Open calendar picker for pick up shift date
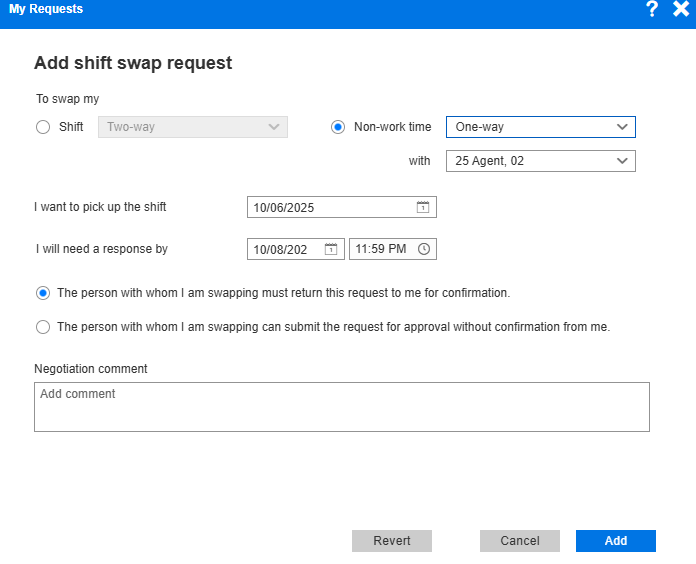The image size is (696, 564). pos(423,208)
